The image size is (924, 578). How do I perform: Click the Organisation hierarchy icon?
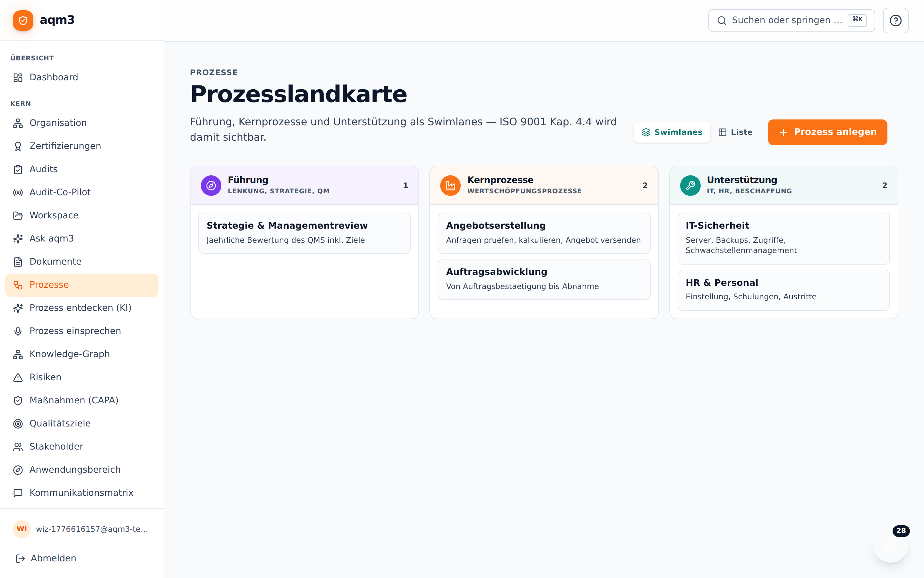coord(18,123)
